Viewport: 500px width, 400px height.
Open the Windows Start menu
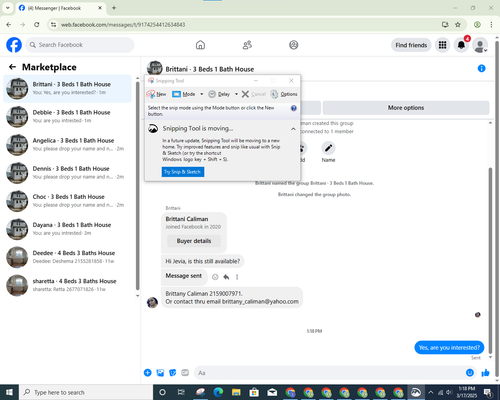point(9,392)
